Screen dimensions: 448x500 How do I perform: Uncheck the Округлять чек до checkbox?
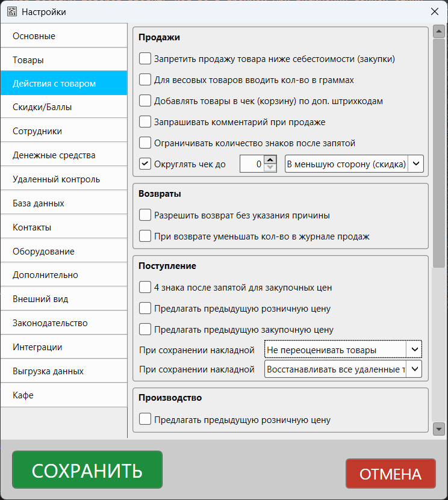coord(145,164)
